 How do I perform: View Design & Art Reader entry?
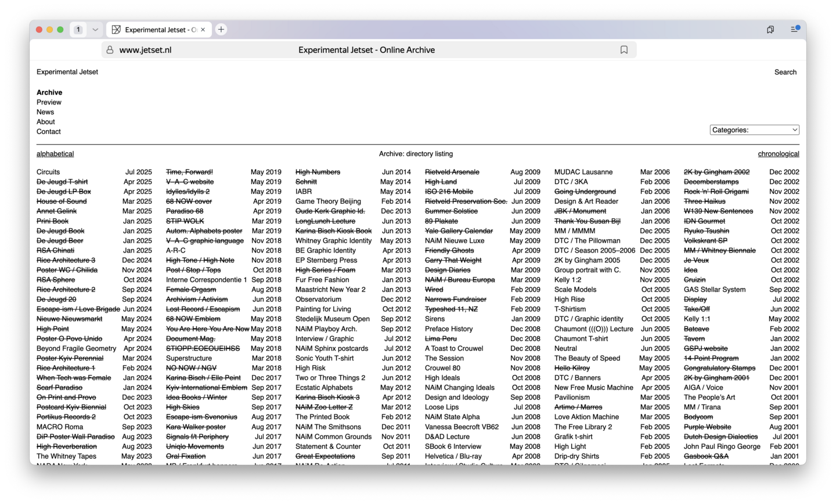[586, 201]
